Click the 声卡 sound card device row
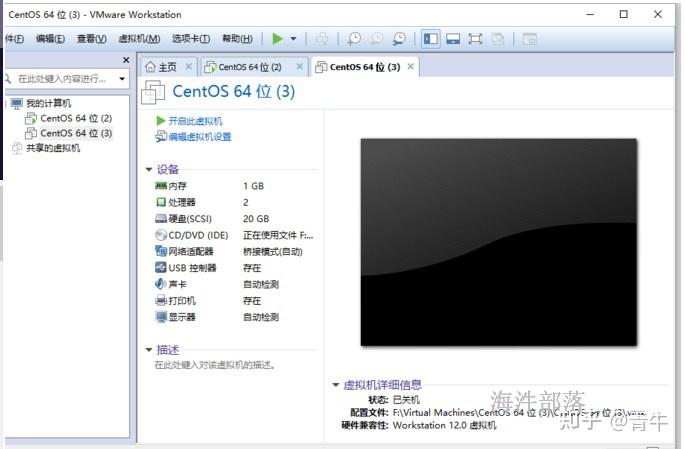 (235, 284)
